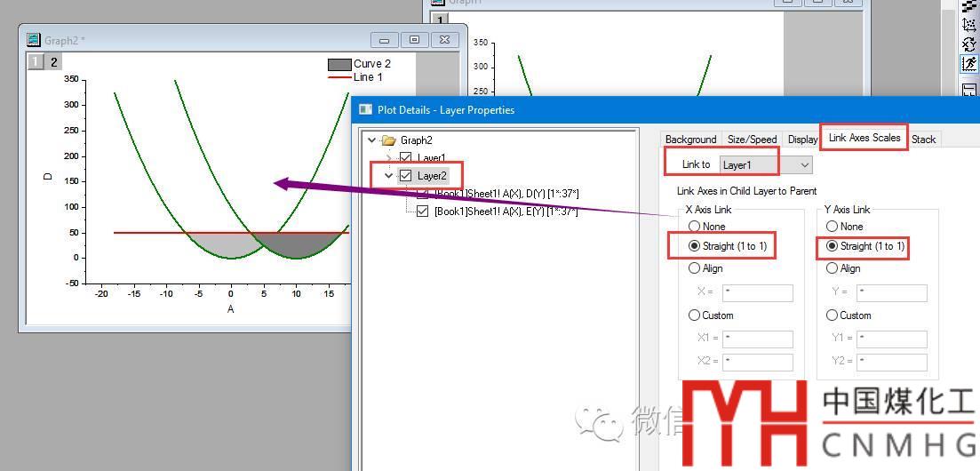Switch to the Display tab
This screenshot has width=980, height=471.
pos(802,140)
